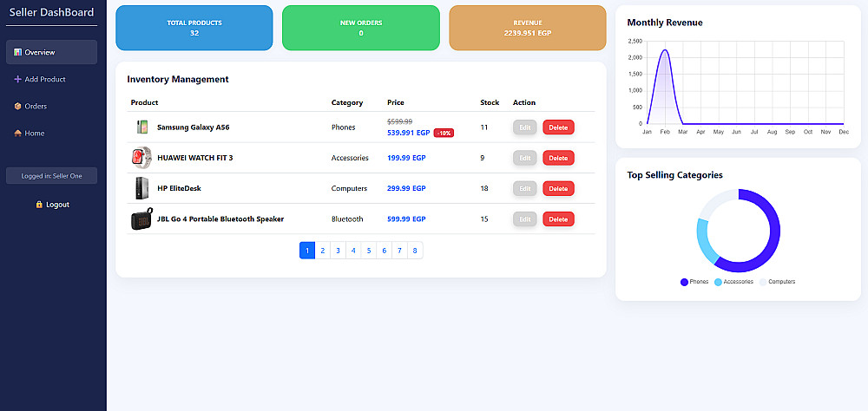868x411 pixels.
Task: Open the Total Products card
Action: (194, 28)
